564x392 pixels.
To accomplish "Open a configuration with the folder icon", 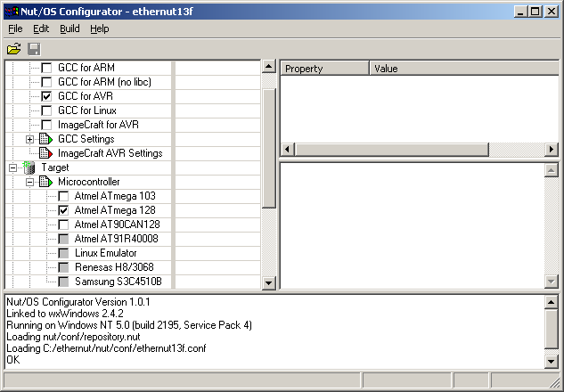I will point(13,49).
